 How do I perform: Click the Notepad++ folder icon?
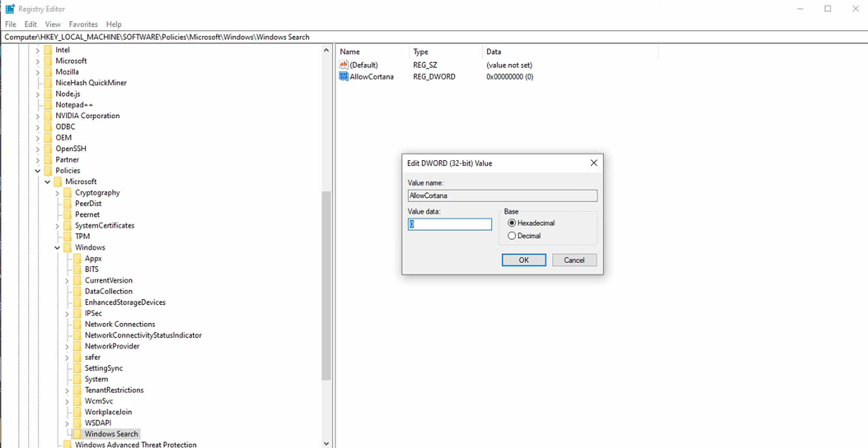click(48, 105)
